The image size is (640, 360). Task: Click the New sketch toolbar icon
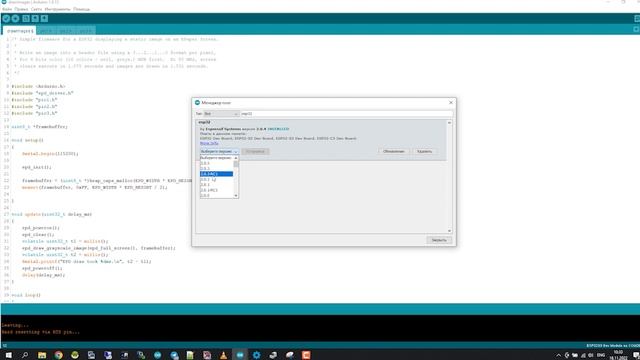[26, 18]
